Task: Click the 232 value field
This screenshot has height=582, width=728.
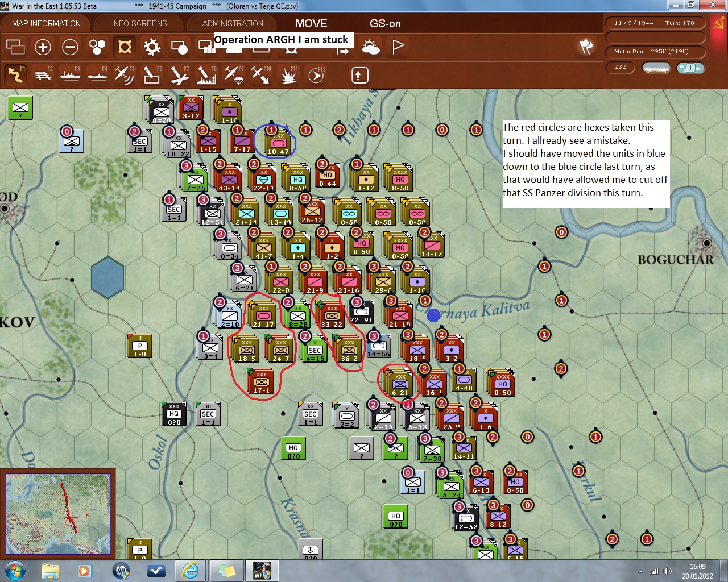Action: coord(620,67)
